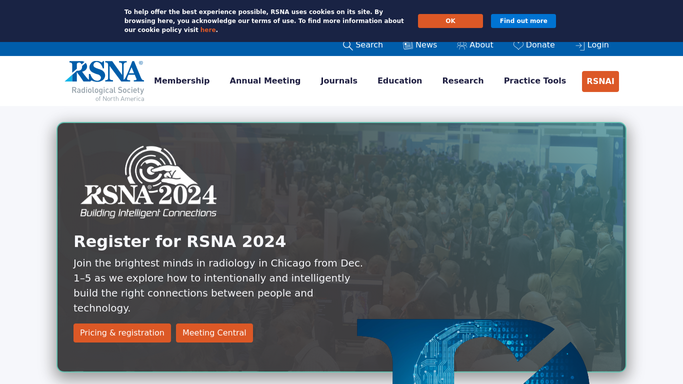Expand the Research navigation item

tap(463, 81)
